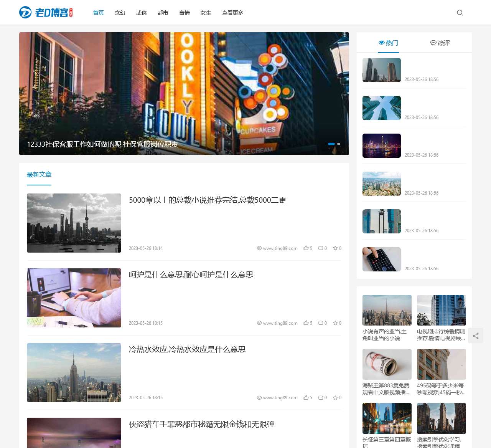The height and width of the screenshot is (448, 491).
Task: Open article 冷热水效应,冷热水效应是什么意思
Action: pyautogui.click(x=187, y=349)
